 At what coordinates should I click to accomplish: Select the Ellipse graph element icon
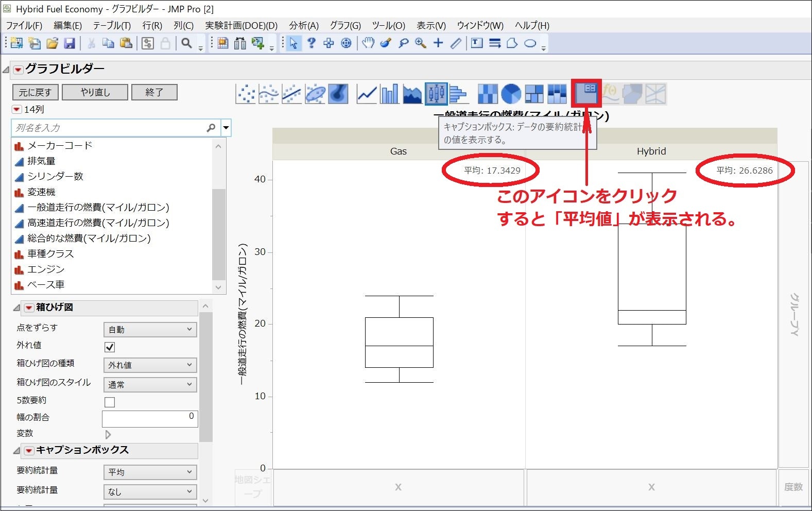[x=315, y=94]
